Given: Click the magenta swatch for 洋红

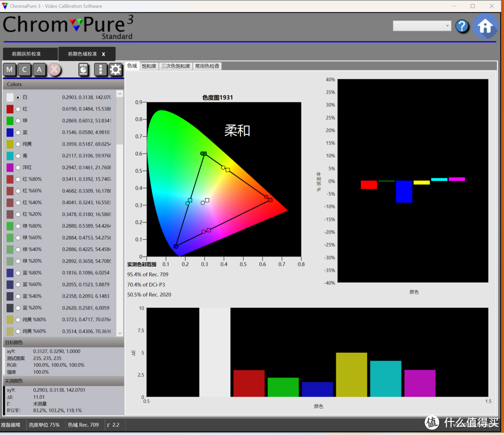Looking at the screenshot, I should [x=10, y=168].
